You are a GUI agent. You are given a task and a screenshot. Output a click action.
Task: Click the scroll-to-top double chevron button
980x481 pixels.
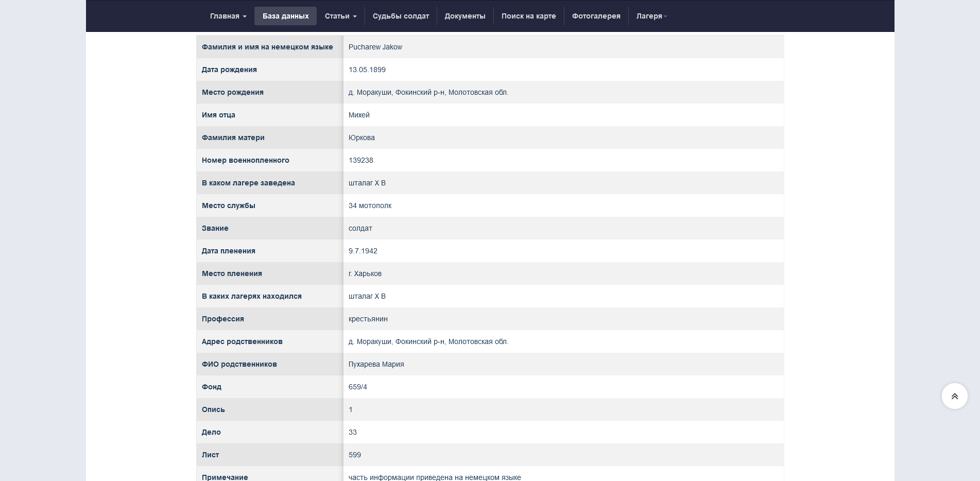coord(954,396)
